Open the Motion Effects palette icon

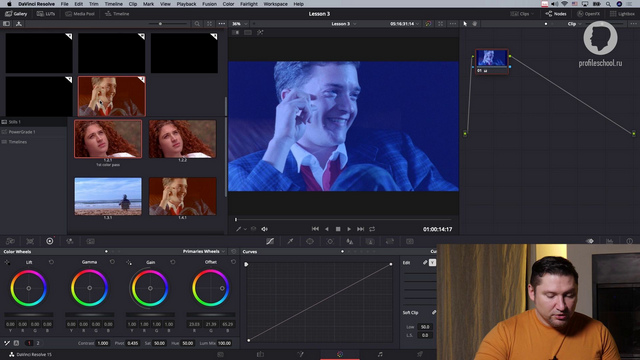[90, 241]
